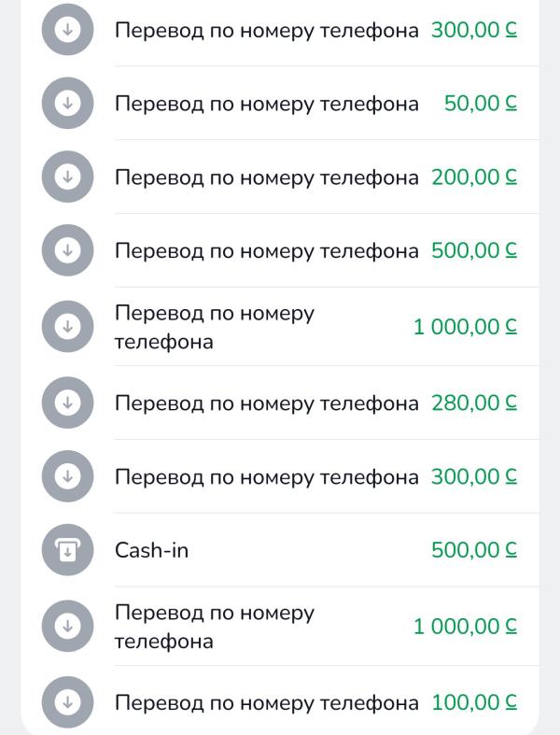The height and width of the screenshot is (735, 560).
Task: Select the arrow icon beside 200,00 transfer
Action: point(67,177)
